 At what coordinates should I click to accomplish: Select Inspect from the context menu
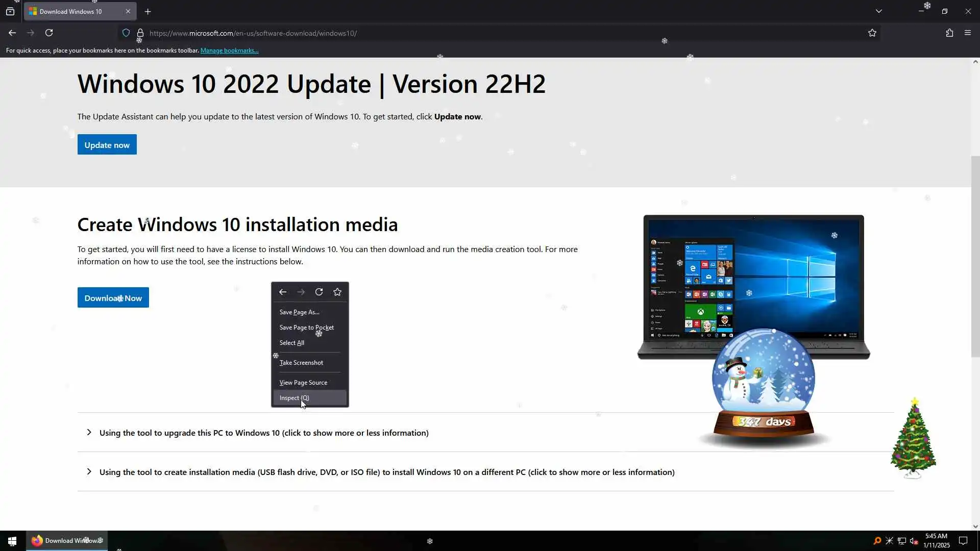coord(294,398)
